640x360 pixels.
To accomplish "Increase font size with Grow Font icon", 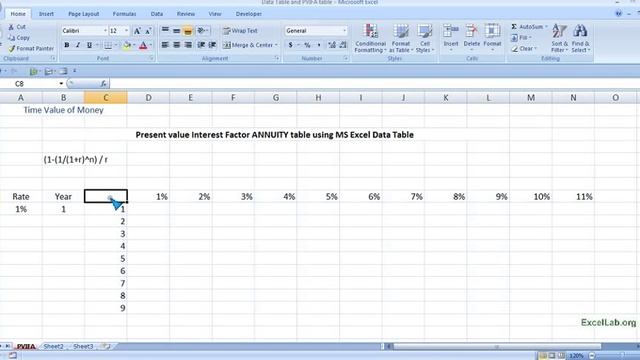I will [138, 31].
